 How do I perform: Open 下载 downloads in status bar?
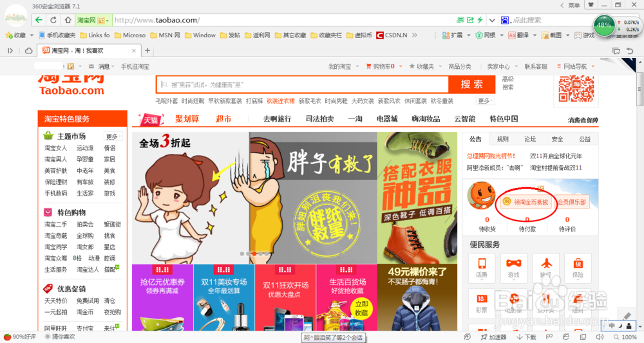[x=526, y=337]
